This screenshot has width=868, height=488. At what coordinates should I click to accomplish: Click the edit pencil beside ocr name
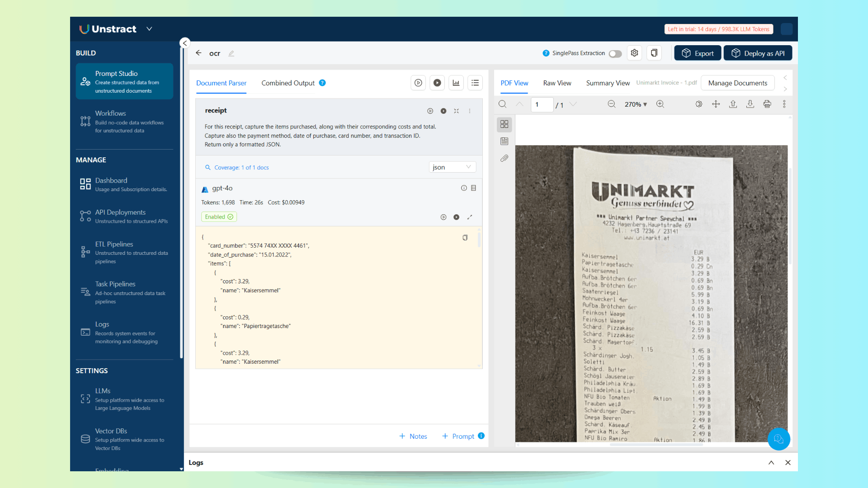click(x=231, y=53)
